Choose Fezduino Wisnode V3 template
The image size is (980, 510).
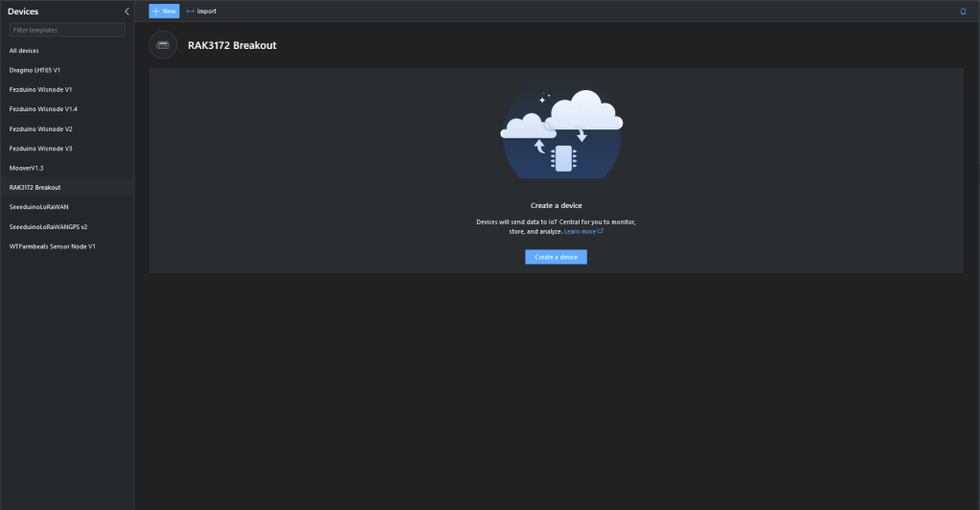[40, 149]
